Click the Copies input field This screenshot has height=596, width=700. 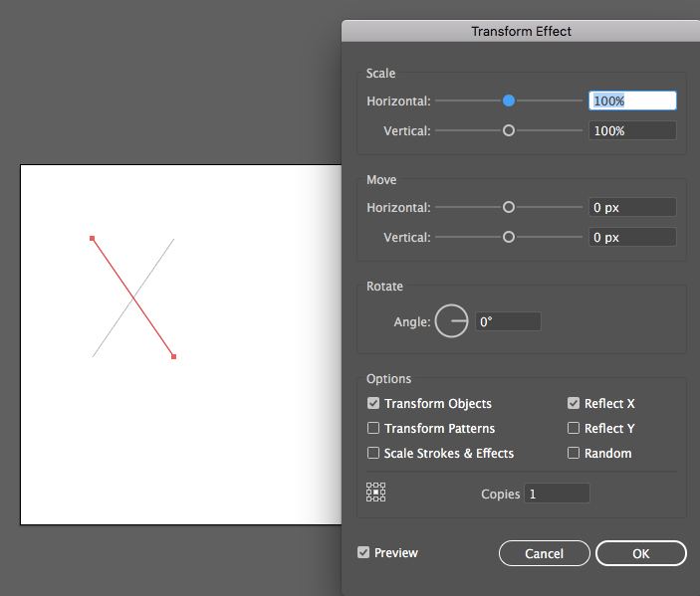tap(558, 494)
